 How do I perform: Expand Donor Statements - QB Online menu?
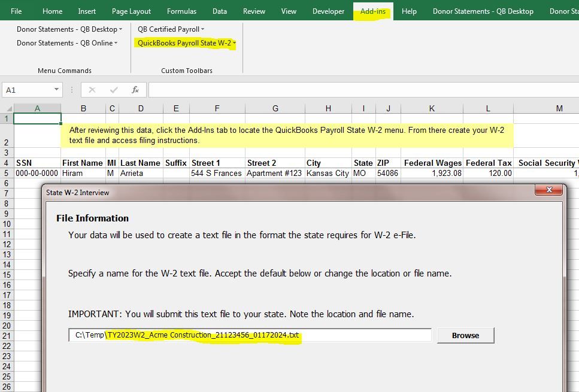click(x=67, y=43)
